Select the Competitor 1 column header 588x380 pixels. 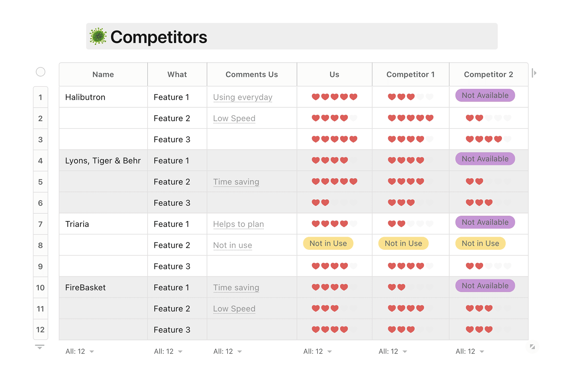click(410, 75)
